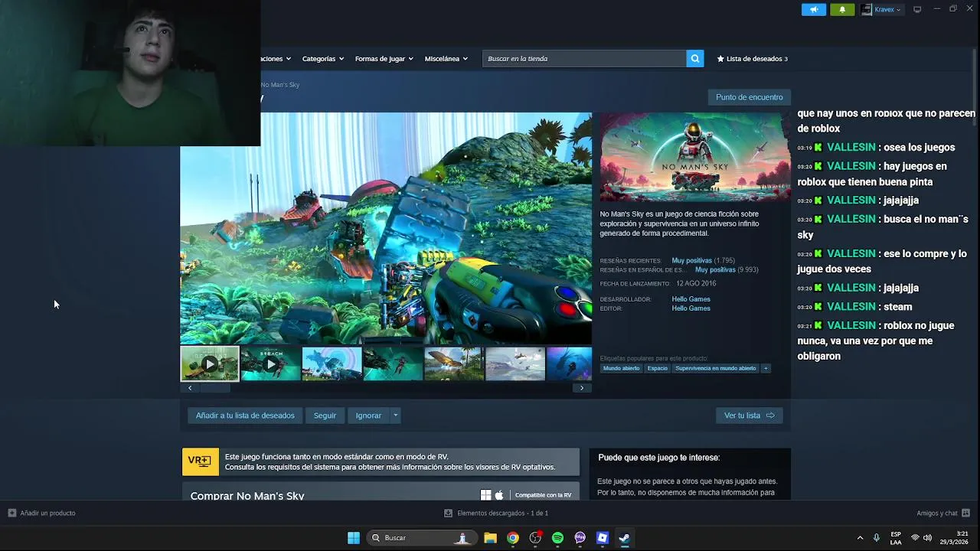Click VALLESIN message 'osea los juegos'
Screen dimensions: 980x551
click(x=876, y=148)
